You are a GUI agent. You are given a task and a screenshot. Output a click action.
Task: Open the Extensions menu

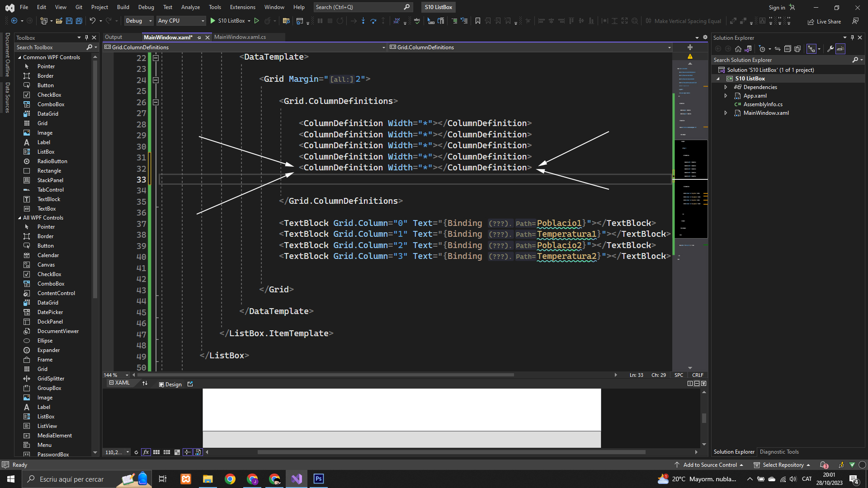(x=242, y=7)
